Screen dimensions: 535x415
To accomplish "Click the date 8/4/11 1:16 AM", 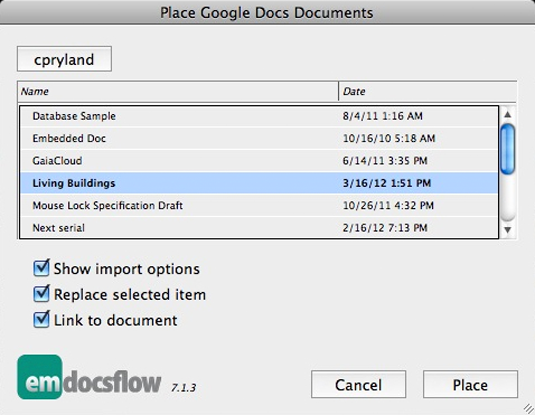I will pos(382,116).
